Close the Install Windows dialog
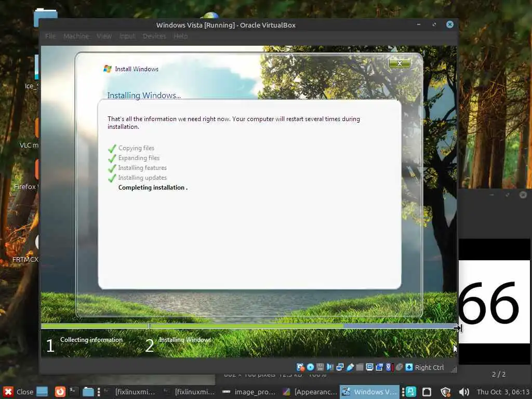 click(x=400, y=63)
